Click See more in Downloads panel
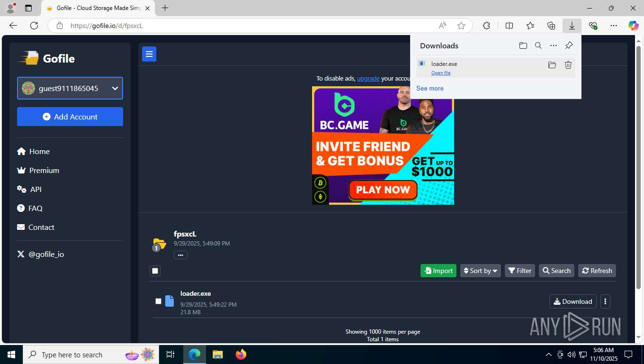The image size is (644, 364). tap(430, 88)
